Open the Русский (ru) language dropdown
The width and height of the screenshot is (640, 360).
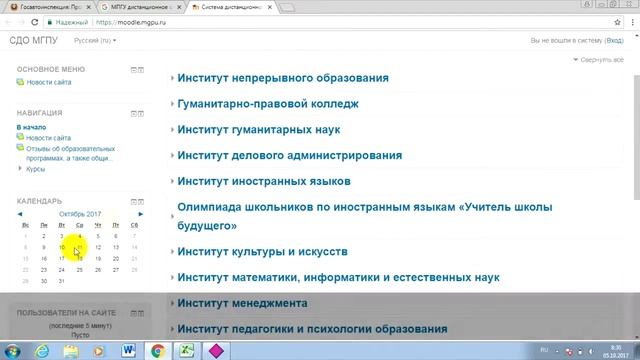coord(95,40)
